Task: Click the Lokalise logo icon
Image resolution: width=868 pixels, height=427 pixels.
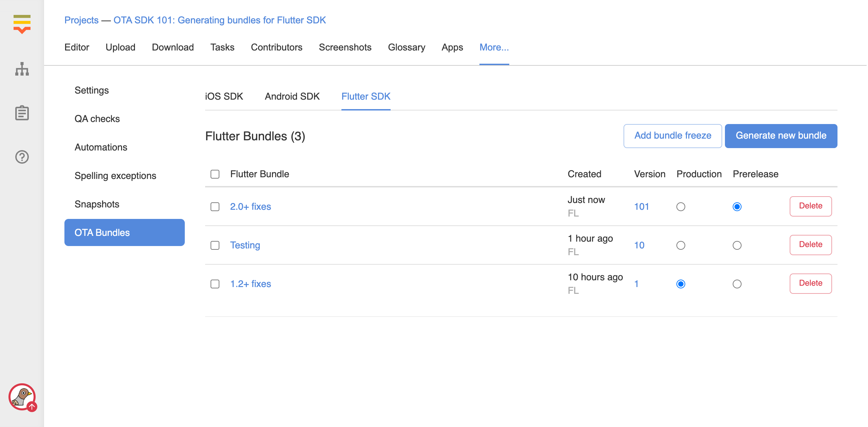Action: point(22,24)
